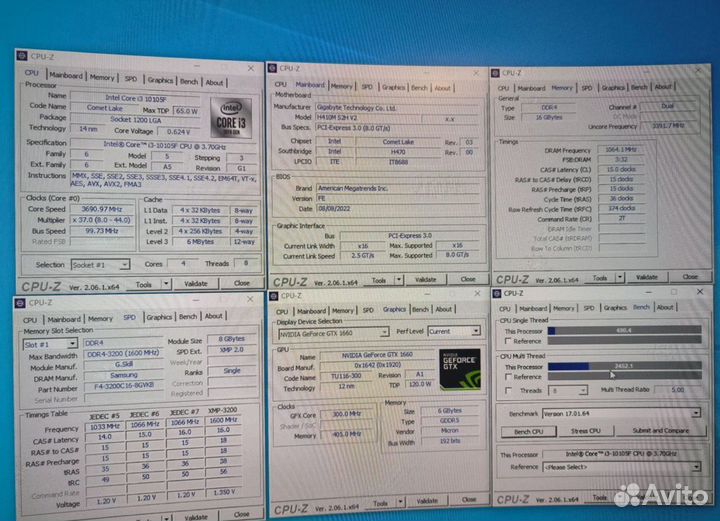Image resolution: width=720 pixels, height=521 pixels.
Task: Click the Multi Thread Ratio value 5.00
Action: tap(677, 390)
